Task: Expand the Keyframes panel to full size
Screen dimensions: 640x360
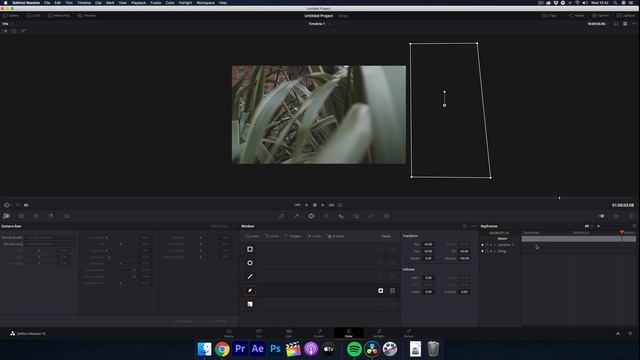Action: (634, 226)
